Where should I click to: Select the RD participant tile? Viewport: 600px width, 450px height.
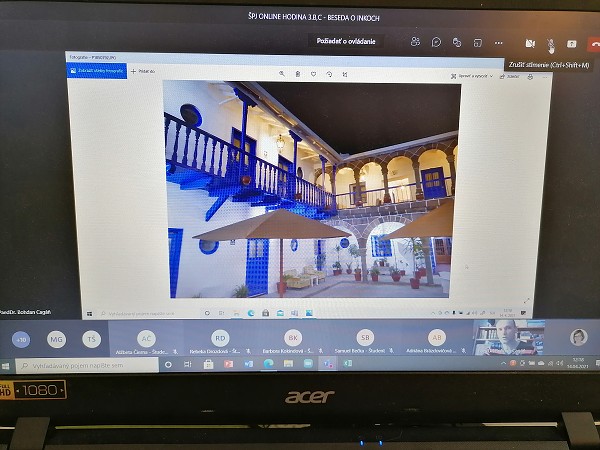click(220, 339)
